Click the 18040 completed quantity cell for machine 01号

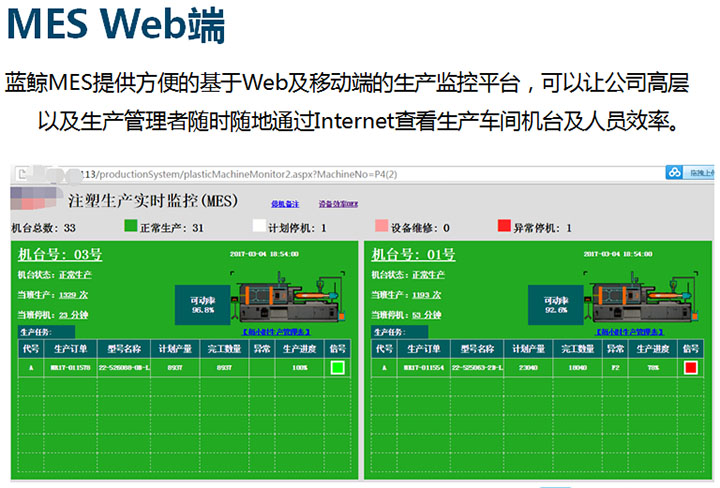(x=578, y=368)
